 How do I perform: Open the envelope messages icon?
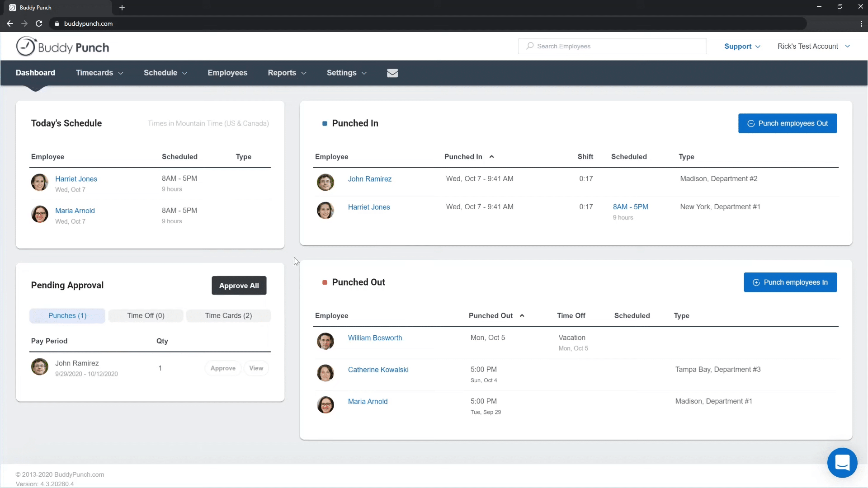pyautogui.click(x=392, y=73)
